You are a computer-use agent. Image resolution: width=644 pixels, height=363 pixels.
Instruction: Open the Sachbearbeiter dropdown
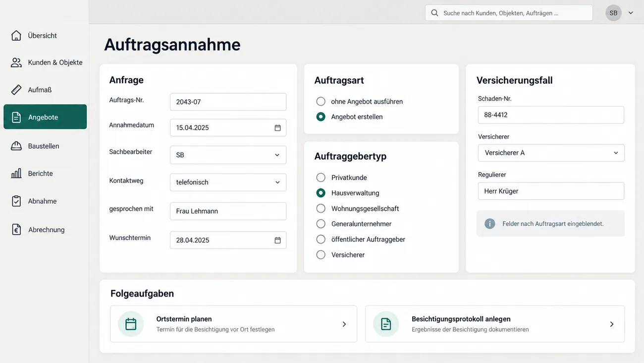pos(228,155)
